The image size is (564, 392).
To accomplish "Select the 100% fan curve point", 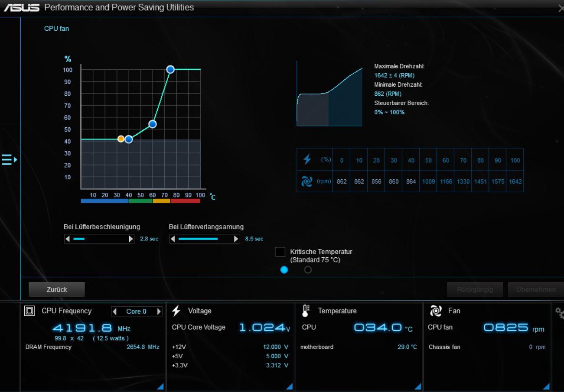I will coord(170,69).
